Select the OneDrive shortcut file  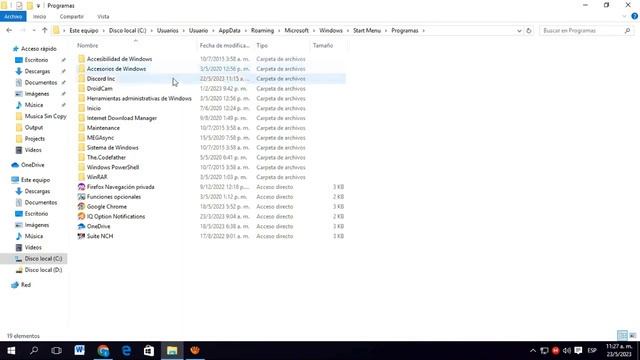point(98,226)
